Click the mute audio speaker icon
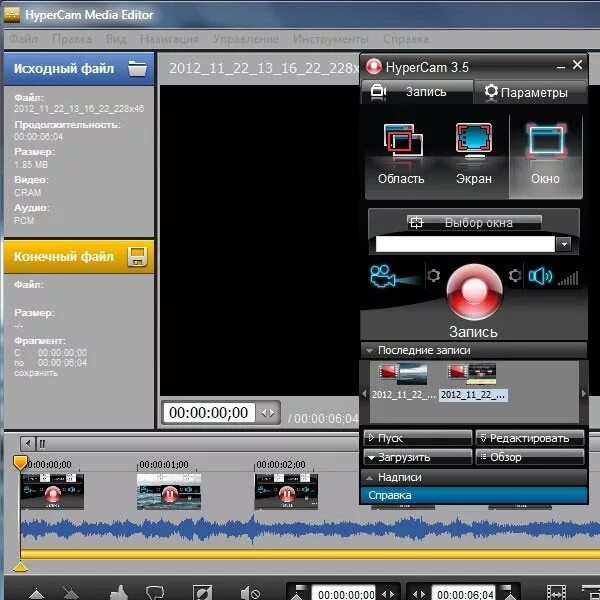This screenshot has height=600, width=600. [250, 593]
